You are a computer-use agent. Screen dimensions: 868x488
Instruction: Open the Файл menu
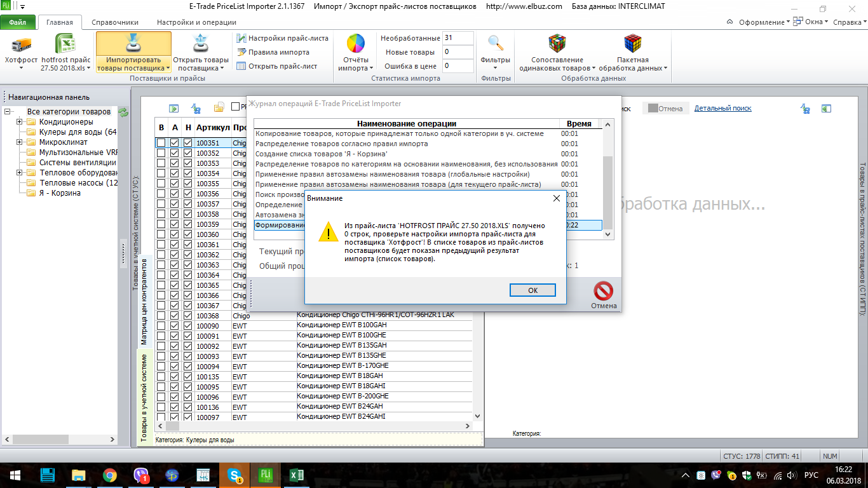18,22
